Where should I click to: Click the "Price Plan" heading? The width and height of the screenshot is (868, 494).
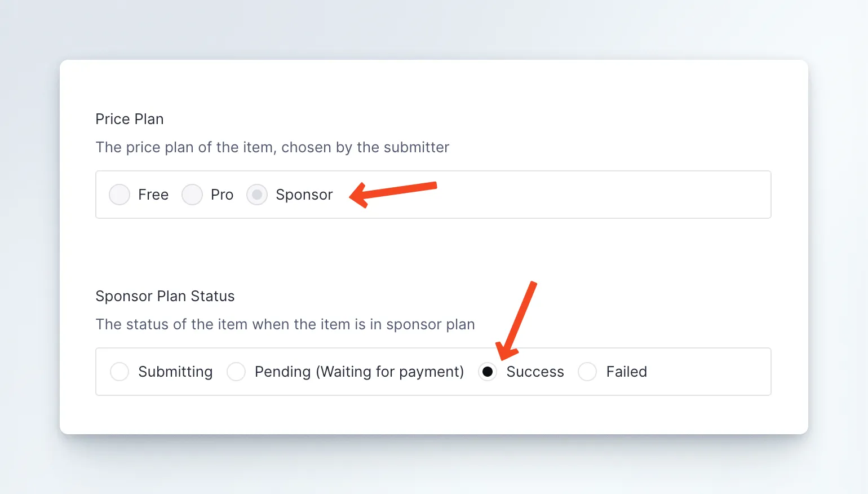click(130, 119)
